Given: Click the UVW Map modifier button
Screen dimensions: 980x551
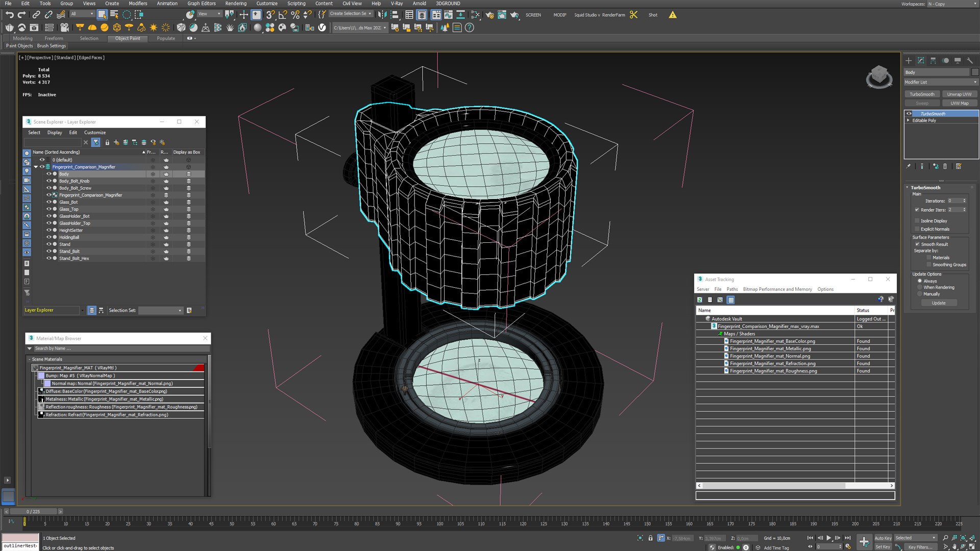Looking at the screenshot, I should pyautogui.click(x=959, y=104).
